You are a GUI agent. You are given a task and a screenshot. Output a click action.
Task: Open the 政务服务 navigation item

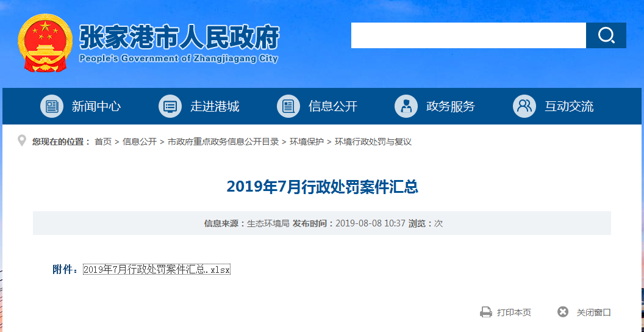point(451,106)
